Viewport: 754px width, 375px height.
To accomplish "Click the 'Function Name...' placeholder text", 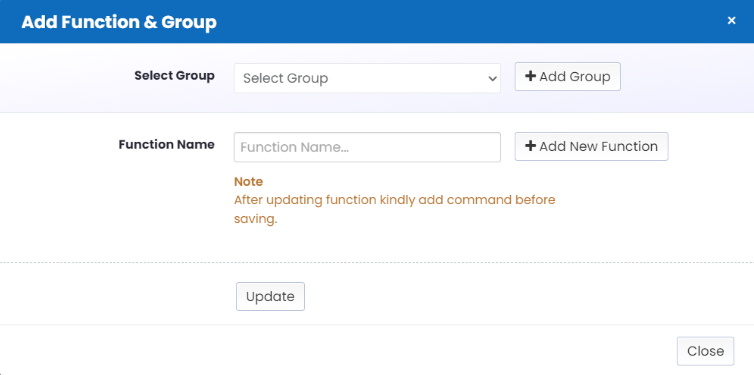I will click(294, 147).
